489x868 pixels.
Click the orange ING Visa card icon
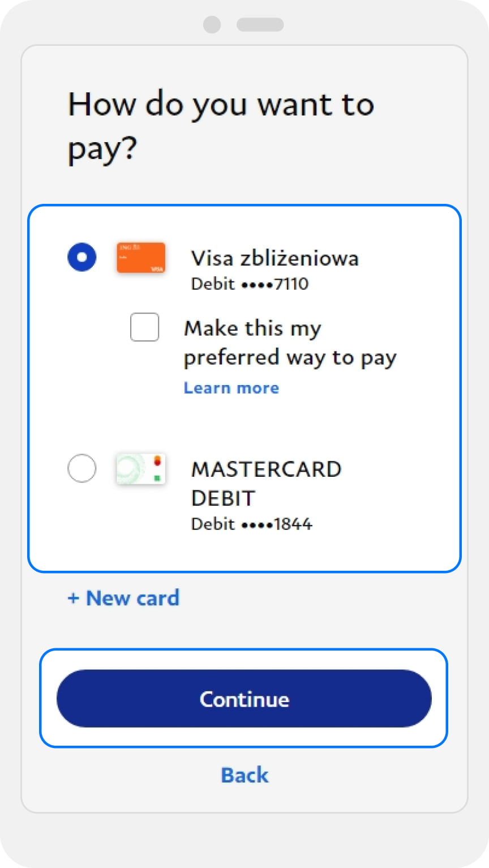(x=141, y=258)
